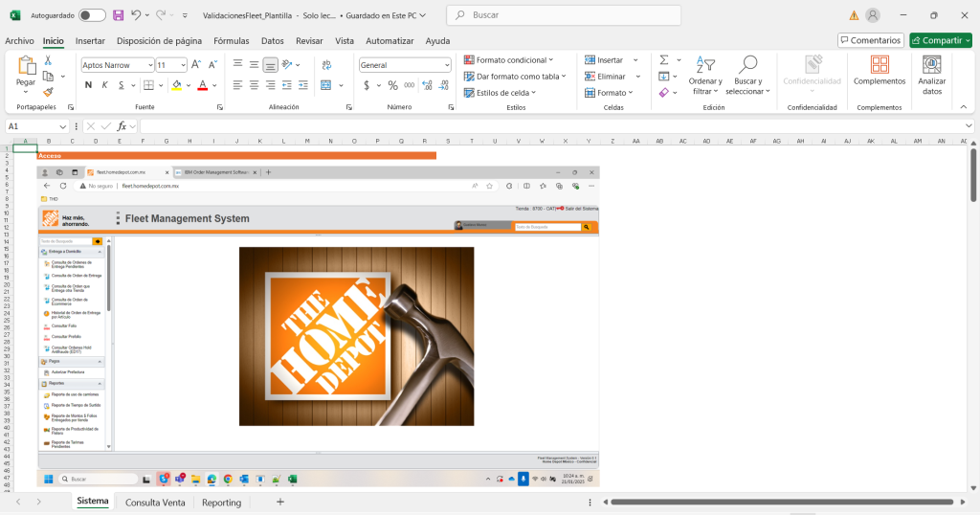Open the General number format dropdown
This screenshot has height=515, width=980.
446,65
